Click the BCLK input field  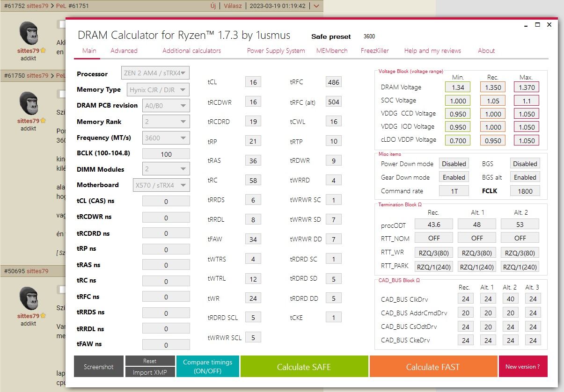coord(166,154)
